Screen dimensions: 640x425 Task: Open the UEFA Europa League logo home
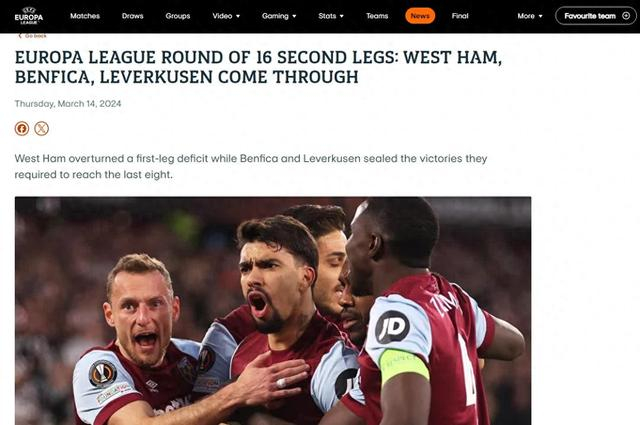(29, 16)
